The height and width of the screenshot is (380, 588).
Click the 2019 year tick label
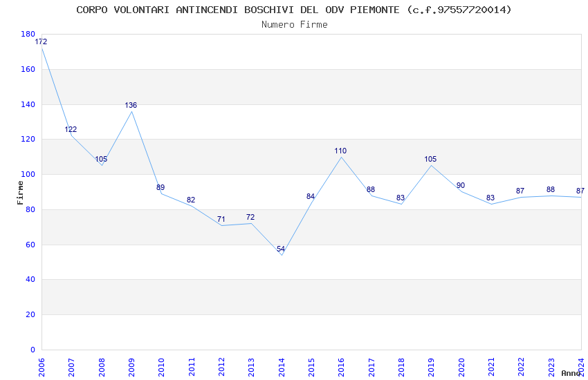pyautogui.click(x=431, y=368)
